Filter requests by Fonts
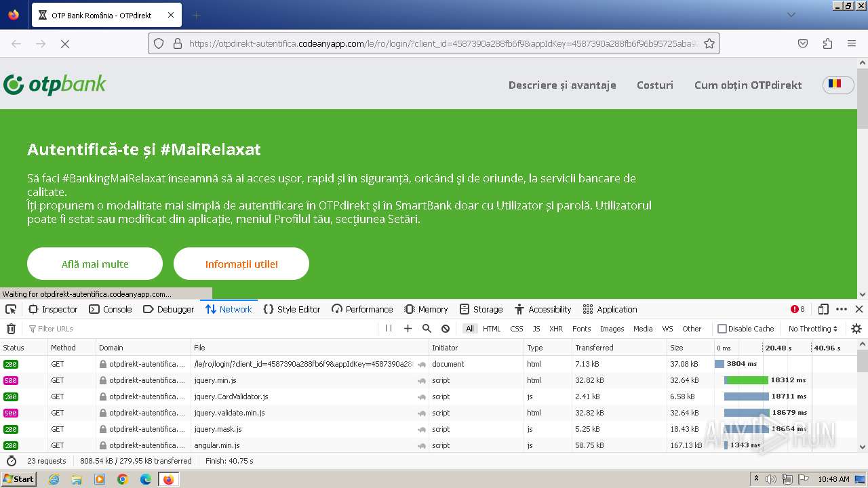Viewport: 868px width, 488px height. point(582,329)
